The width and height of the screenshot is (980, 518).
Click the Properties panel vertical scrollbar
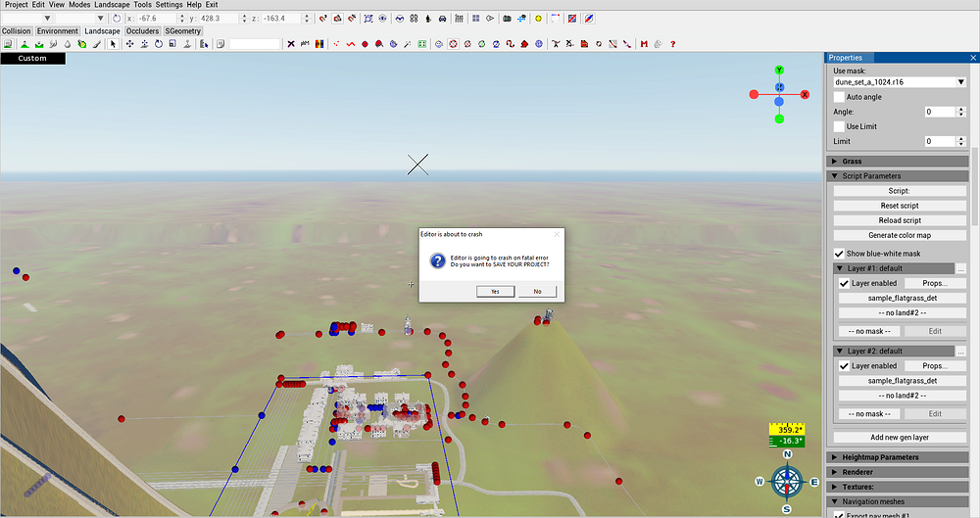975,187
